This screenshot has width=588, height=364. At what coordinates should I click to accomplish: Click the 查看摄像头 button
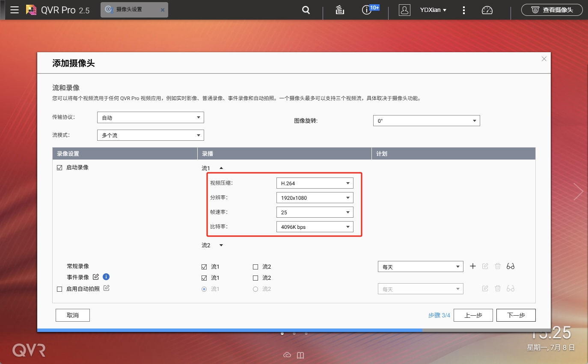click(552, 10)
